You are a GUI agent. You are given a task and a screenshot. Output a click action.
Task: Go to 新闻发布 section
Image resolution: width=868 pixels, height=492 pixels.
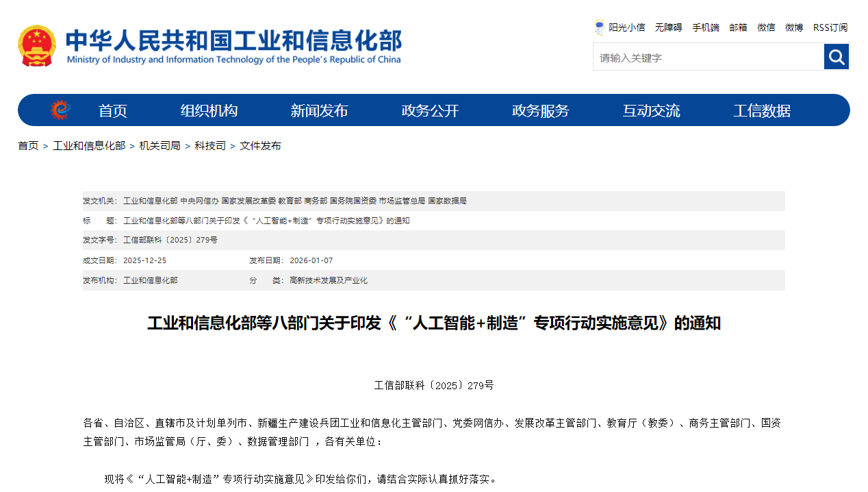point(319,110)
